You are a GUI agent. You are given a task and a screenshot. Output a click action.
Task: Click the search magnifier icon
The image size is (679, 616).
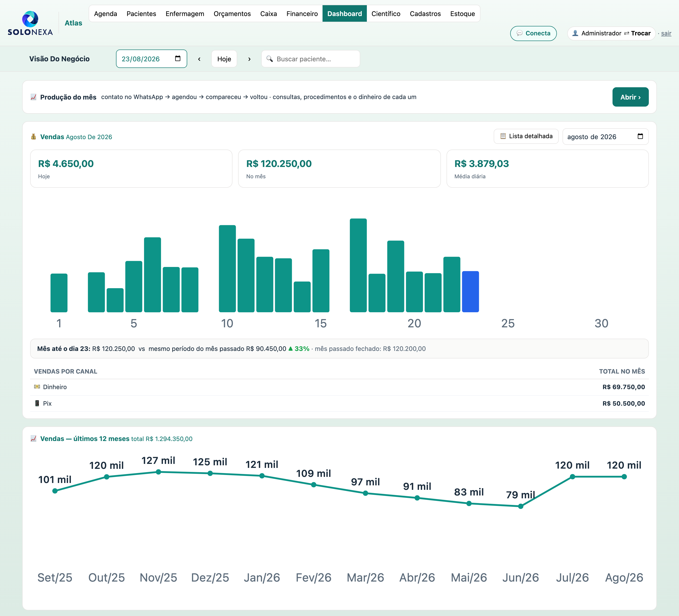pyautogui.click(x=269, y=59)
